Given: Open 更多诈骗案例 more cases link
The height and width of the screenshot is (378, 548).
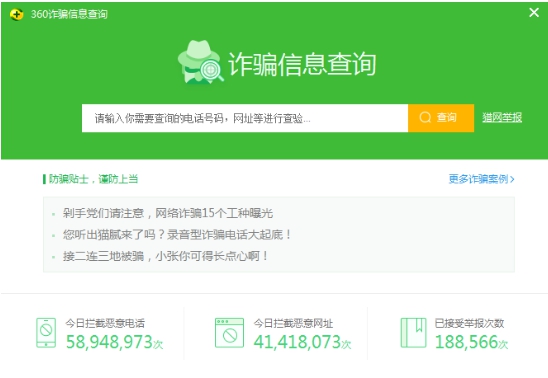Looking at the screenshot, I should [x=481, y=179].
